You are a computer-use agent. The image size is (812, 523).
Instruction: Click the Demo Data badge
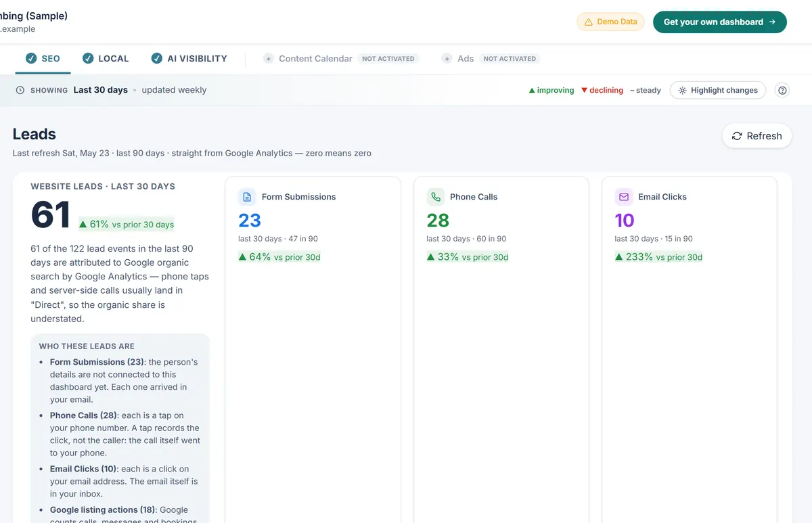pyautogui.click(x=610, y=22)
